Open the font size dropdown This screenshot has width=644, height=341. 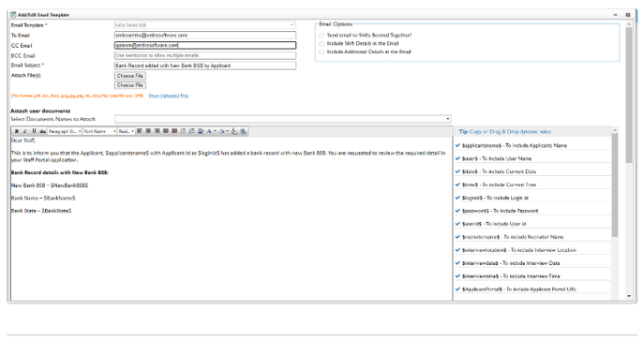[x=127, y=131]
